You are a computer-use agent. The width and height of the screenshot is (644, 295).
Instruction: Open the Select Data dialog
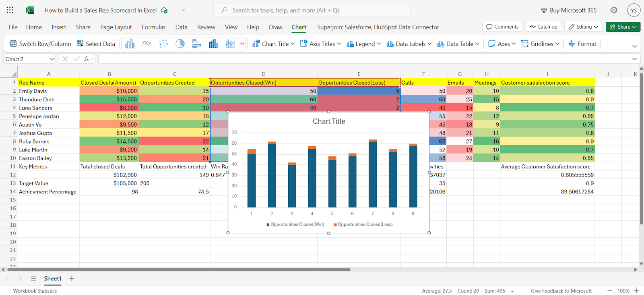(x=96, y=44)
